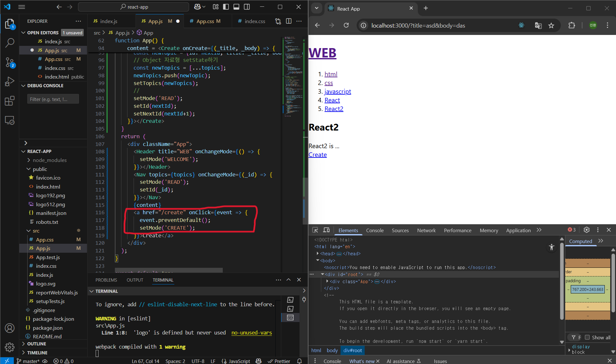Expand node_modules folder
The height and width of the screenshot is (364, 616).
point(49,160)
